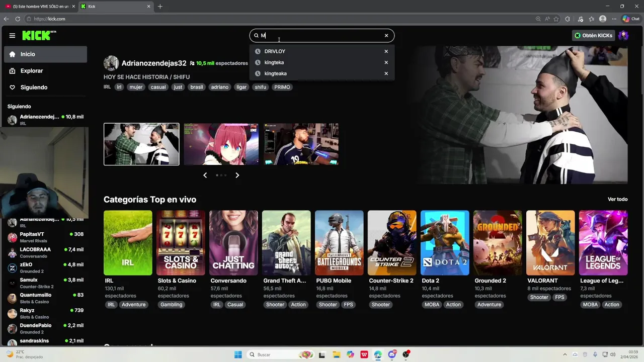This screenshot has height=362, width=644.
Task: Click the 'shifu' stream tag
Action: pos(260,87)
